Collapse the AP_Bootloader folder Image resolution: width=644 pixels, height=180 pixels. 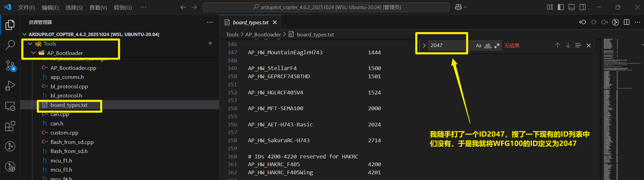point(33,53)
